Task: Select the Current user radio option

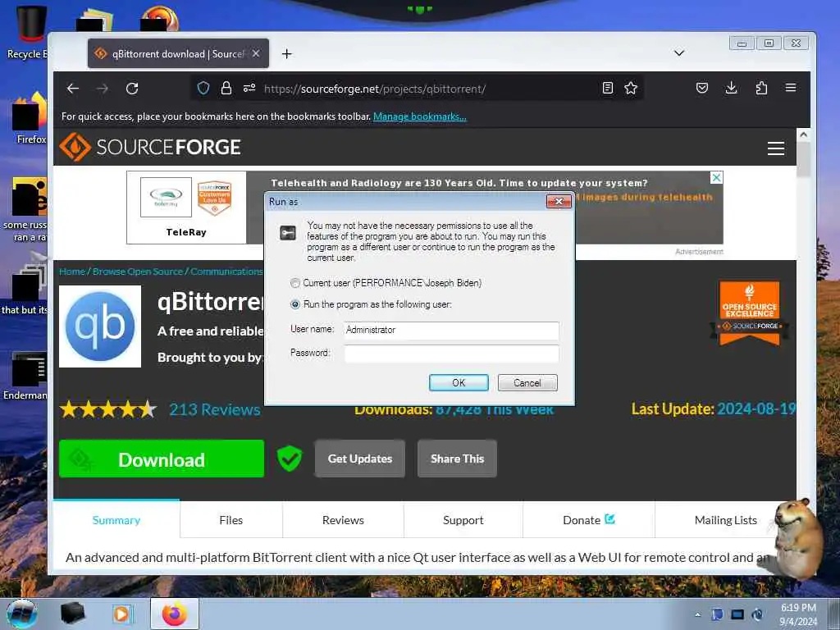Action: click(x=295, y=283)
